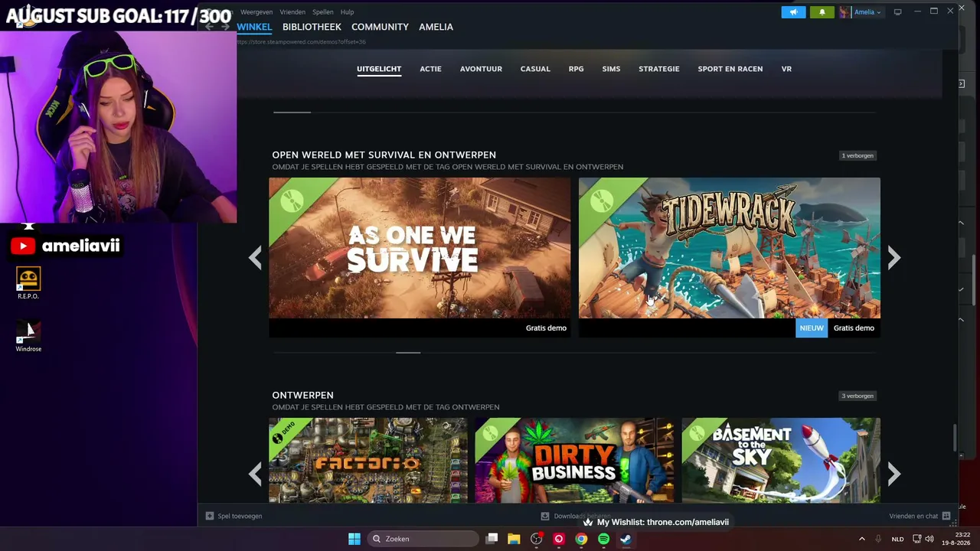
Task: Open File Explorer from the taskbar
Action: (x=514, y=539)
